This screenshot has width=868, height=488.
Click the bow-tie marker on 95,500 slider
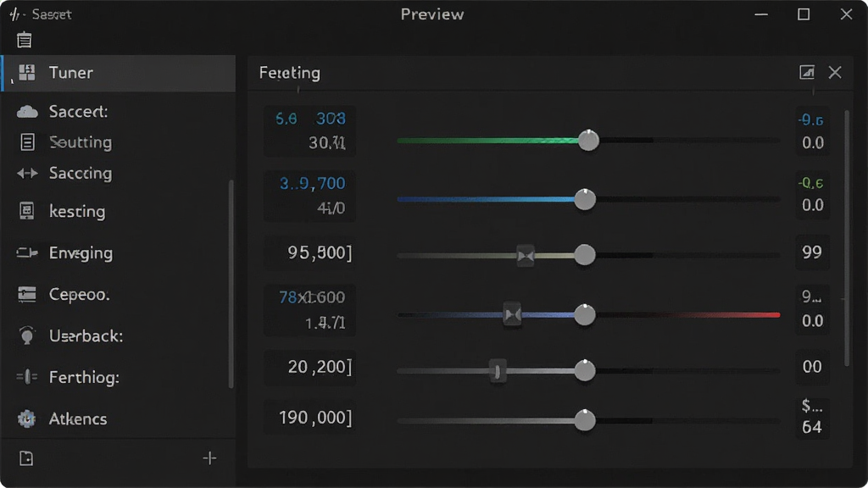click(x=526, y=256)
